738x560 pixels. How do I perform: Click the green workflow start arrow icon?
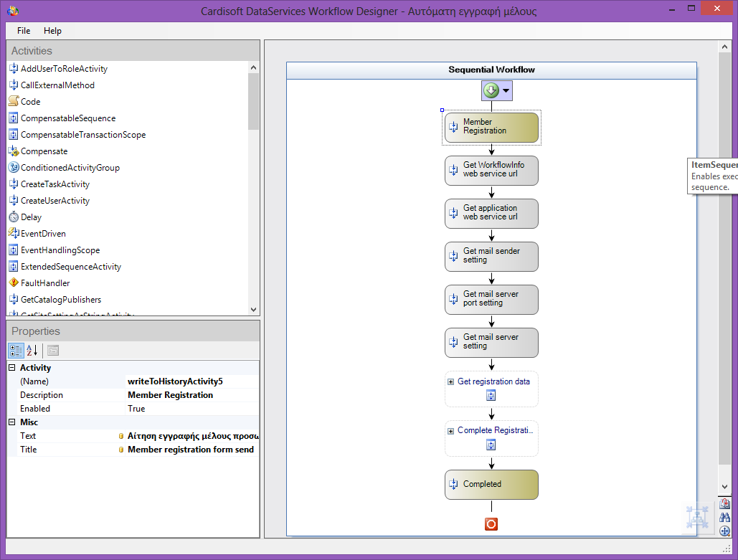tap(491, 90)
